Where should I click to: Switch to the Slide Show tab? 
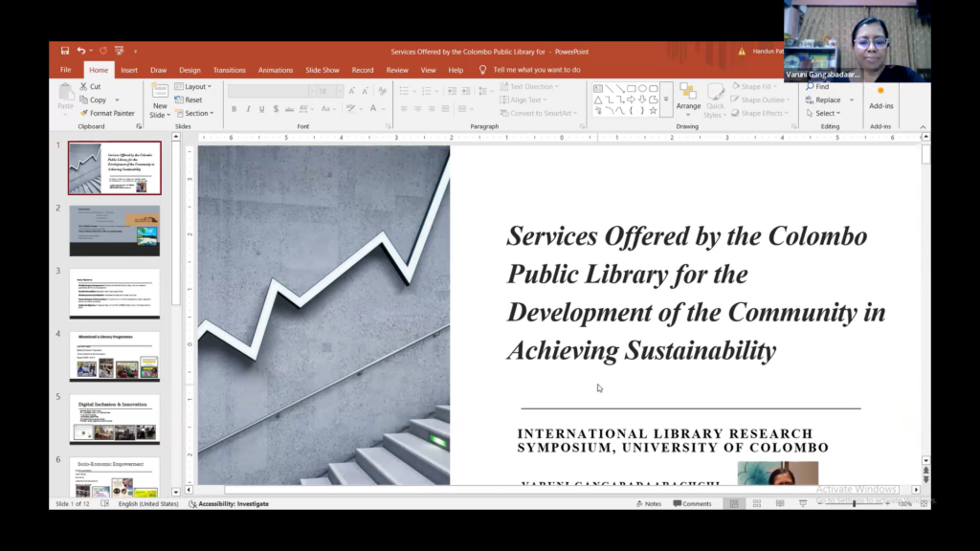coord(322,70)
